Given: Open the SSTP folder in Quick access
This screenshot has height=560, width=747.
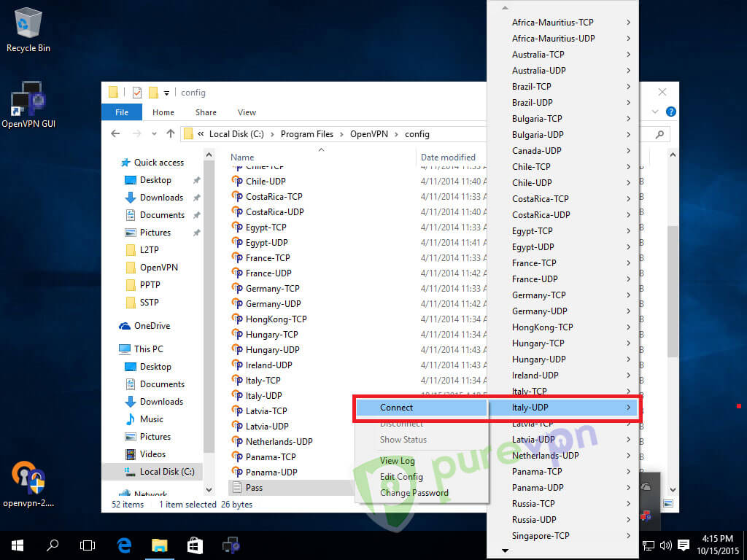Looking at the screenshot, I should tap(142, 303).
